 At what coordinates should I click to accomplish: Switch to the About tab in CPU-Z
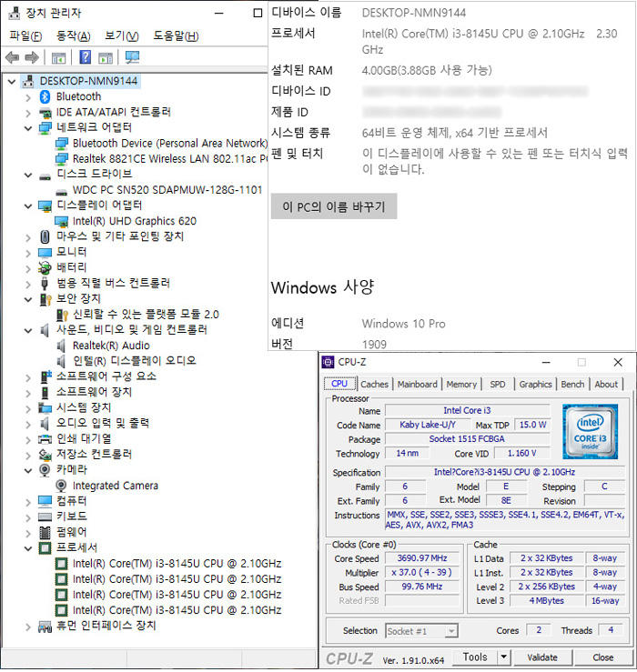[606, 385]
